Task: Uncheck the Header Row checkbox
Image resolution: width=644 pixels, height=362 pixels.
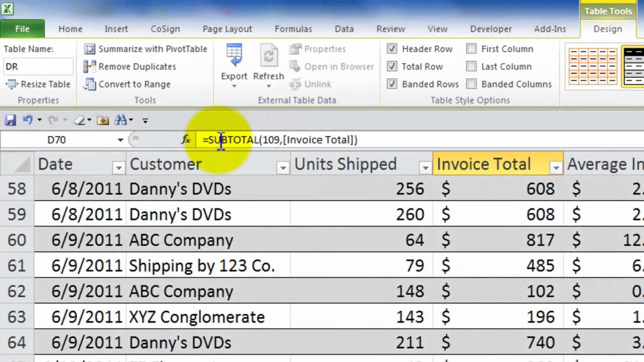Action: pos(392,49)
